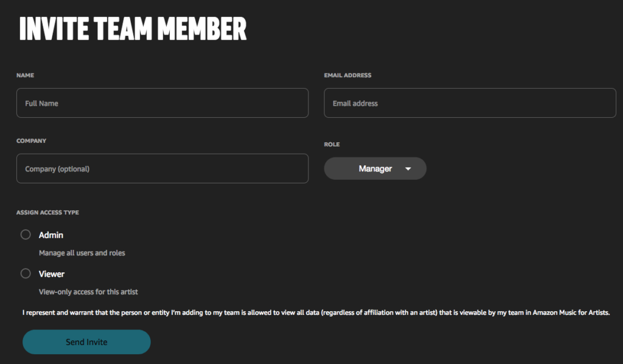Click 'Amazon Music for Artists' in the disclaimer
The width and height of the screenshot is (623, 364).
pyautogui.click(x=571, y=312)
